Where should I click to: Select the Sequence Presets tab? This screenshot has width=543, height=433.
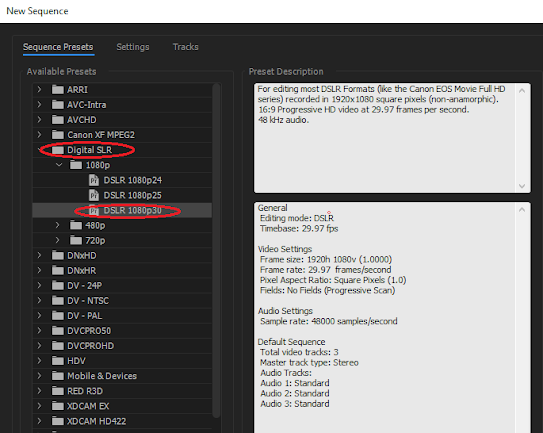click(58, 47)
